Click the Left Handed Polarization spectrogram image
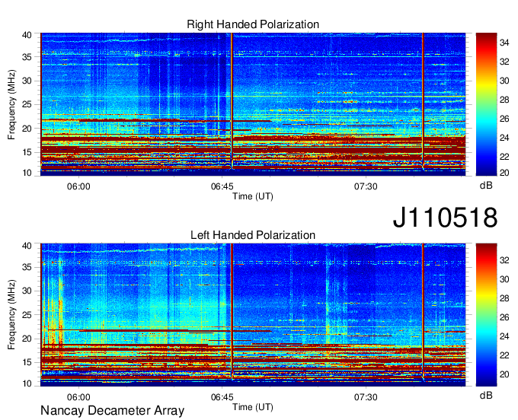The image size is (518, 420). [x=253, y=315]
